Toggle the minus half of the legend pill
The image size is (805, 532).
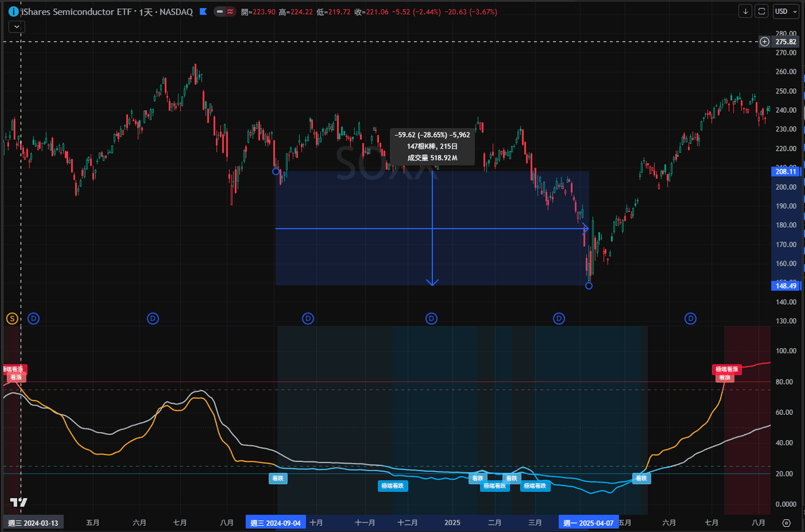[x=220, y=11]
